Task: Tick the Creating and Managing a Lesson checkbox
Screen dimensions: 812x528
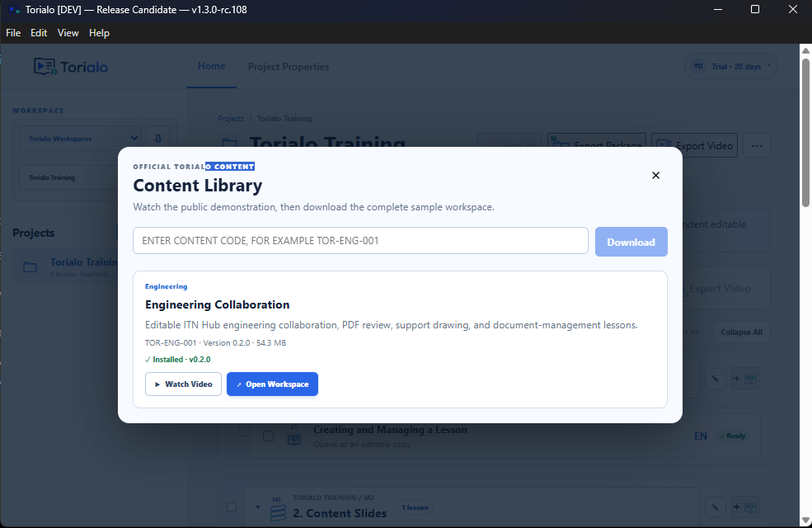Action: 268,436
